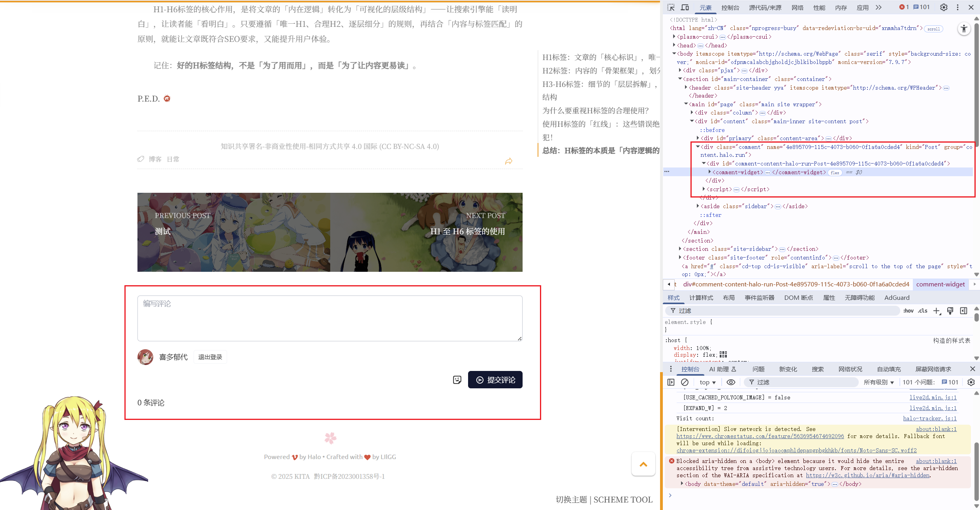Click the inspect element picker icon

671,8
